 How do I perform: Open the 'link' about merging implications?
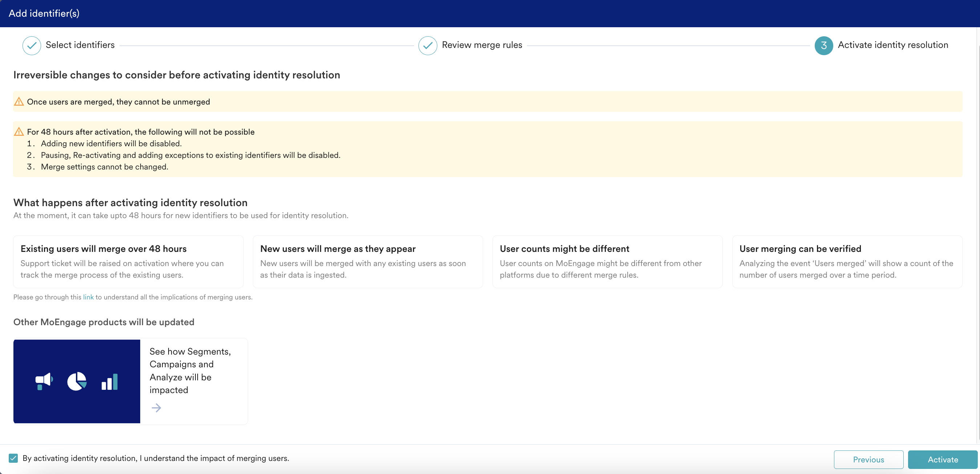(x=88, y=297)
